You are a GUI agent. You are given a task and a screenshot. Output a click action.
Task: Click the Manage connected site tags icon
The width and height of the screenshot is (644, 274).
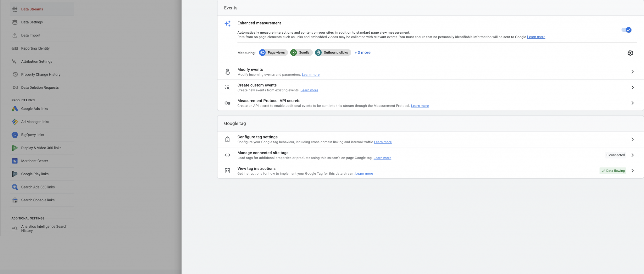(227, 155)
